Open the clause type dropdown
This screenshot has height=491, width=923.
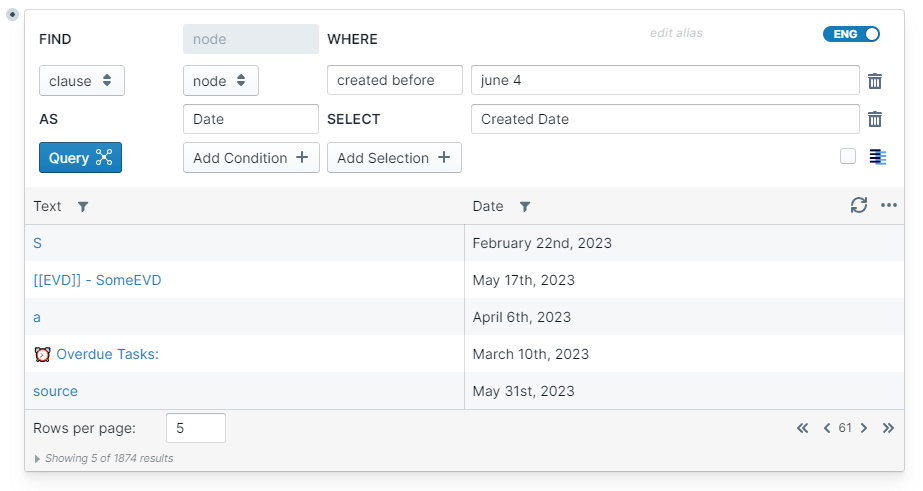click(x=82, y=81)
